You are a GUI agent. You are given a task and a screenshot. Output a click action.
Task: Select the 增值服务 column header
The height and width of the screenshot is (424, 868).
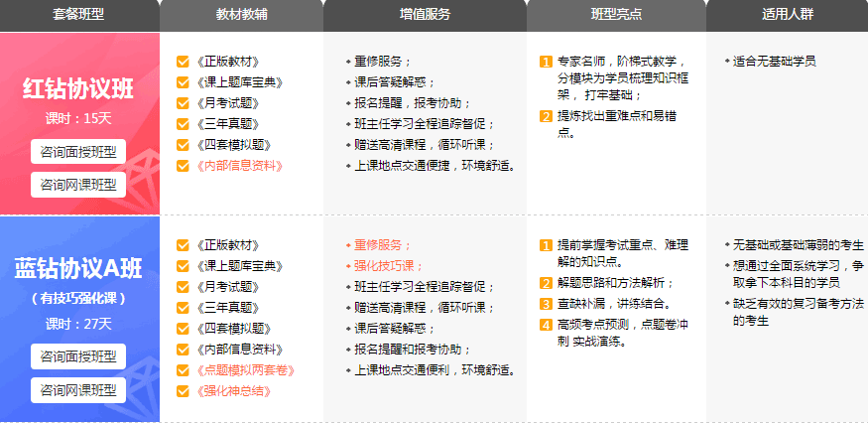coord(424,15)
